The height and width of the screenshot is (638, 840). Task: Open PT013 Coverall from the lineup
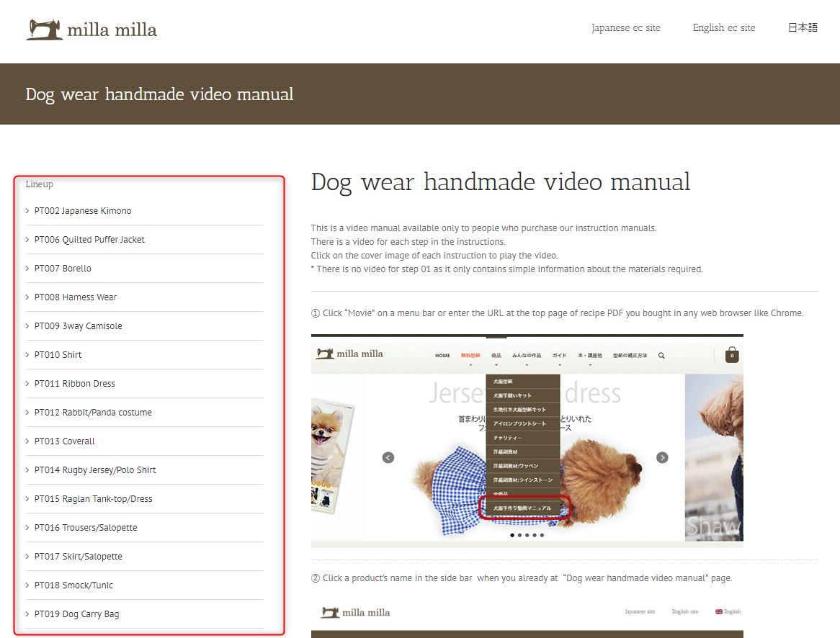[x=65, y=441]
